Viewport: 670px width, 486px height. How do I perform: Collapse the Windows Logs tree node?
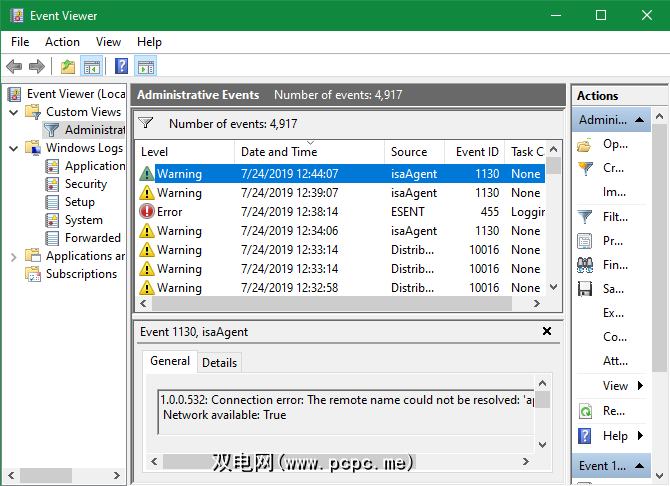point(13,148)
